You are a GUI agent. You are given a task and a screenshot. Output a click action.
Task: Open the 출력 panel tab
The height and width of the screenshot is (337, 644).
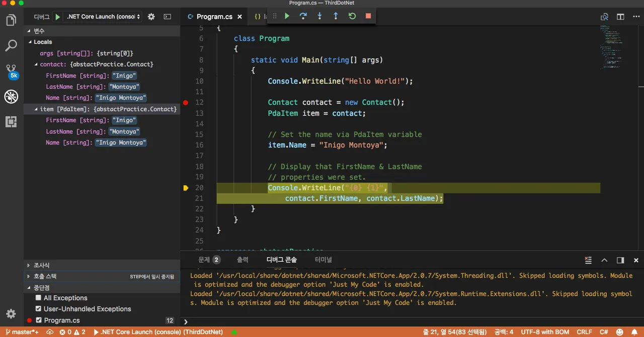(x=243, y=260)
